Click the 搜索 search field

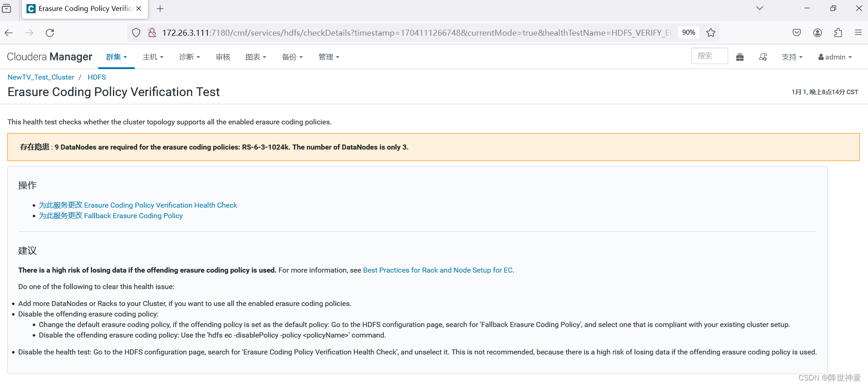tap(709, 56)
